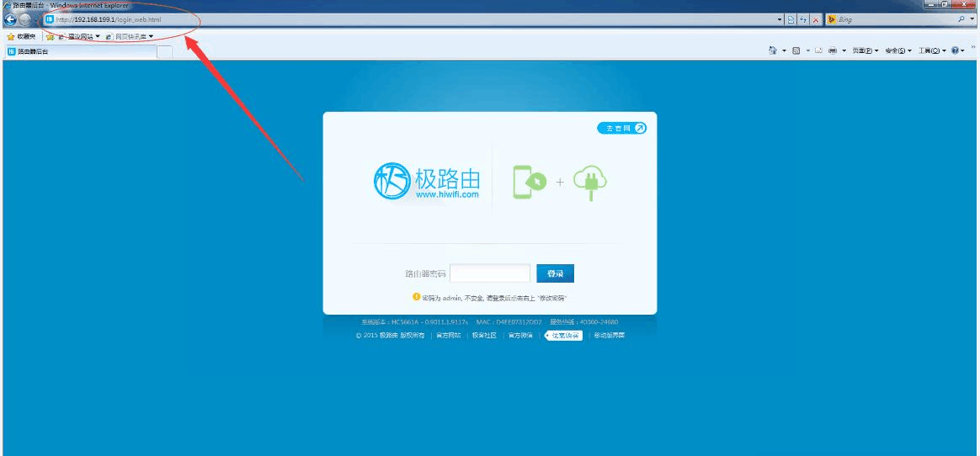Click the password is admin warning text
The image size is (980, 456).
(495, 298)
